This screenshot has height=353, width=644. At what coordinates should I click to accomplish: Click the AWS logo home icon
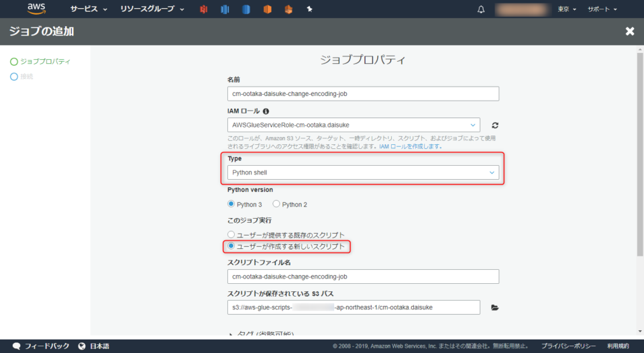pos(36,9)
